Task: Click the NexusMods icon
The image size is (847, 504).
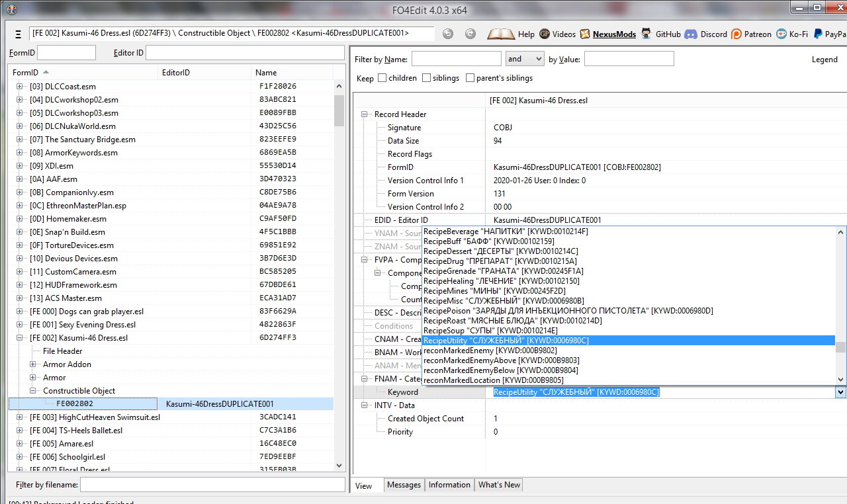Action: [585, 34]
